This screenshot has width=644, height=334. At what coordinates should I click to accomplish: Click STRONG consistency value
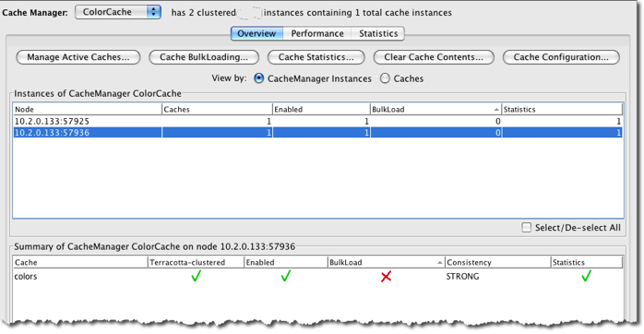pyautogui.click(x=462, y=277)
